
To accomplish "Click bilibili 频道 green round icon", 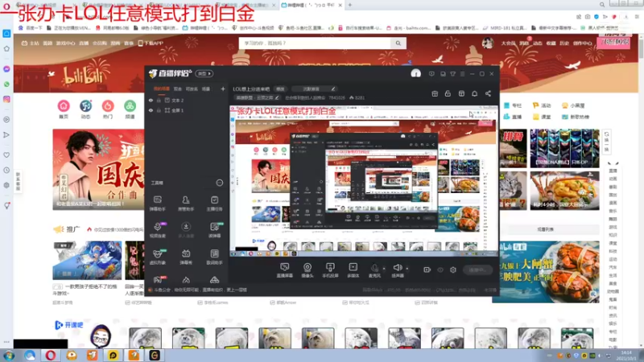I will [x=130, y=106].
